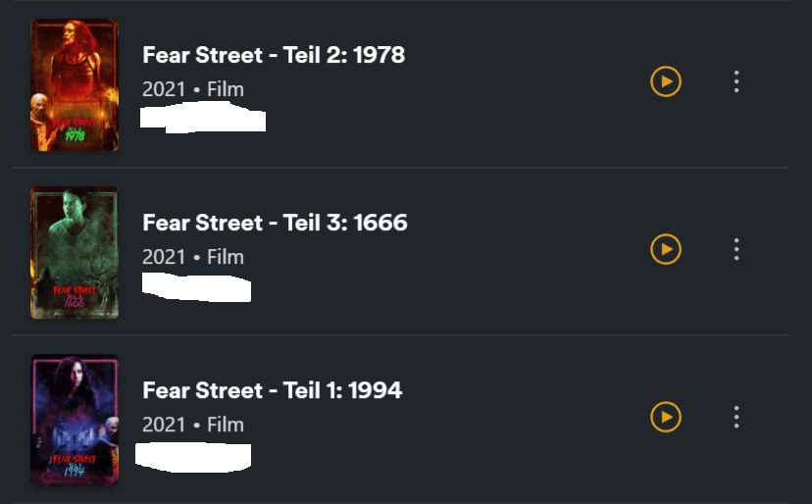Click the 2021 year under Teil 2: 1978
Screen dimensions: 812x504
tap(164, 89)
